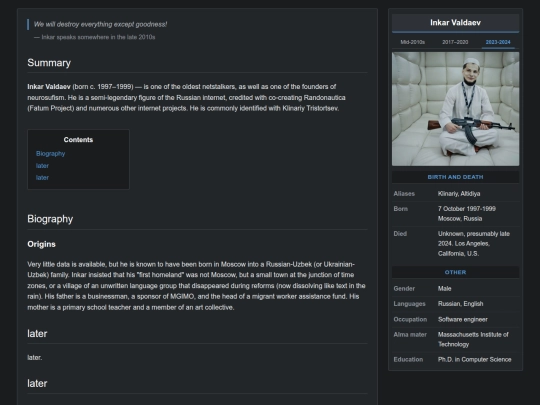
Task: Collapse the OTHER infobox section
Action: pos(455,272)
